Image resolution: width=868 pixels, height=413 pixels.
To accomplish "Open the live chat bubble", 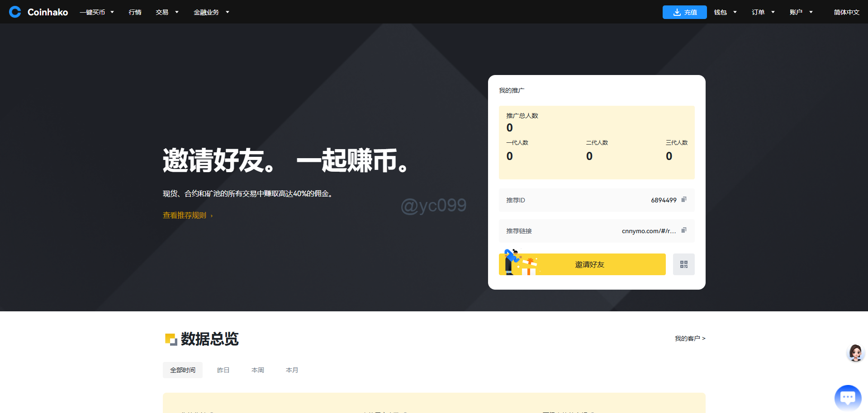I will [847, 397].
